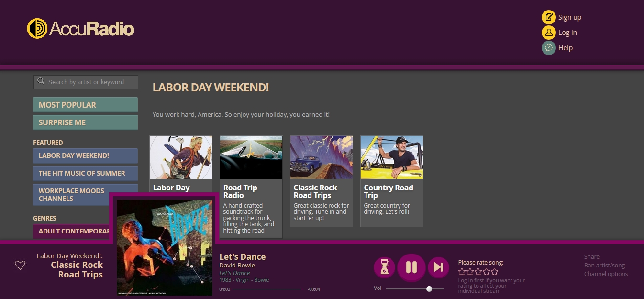
Task: Click the Share link
Action: 592,257
